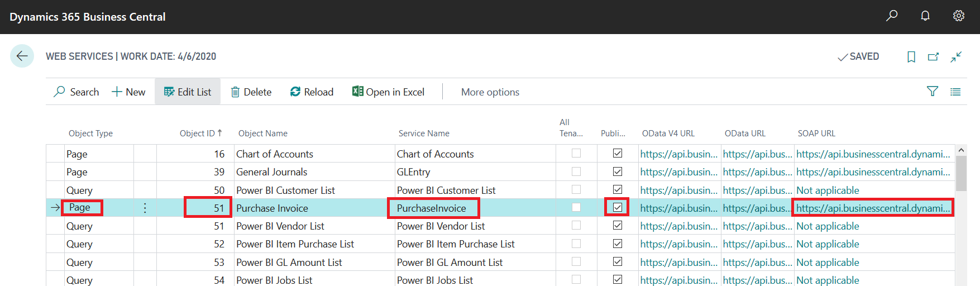The image size is (980, 286).
Task: Open row menu for Purchase Invoice
Action: (145, 208)
